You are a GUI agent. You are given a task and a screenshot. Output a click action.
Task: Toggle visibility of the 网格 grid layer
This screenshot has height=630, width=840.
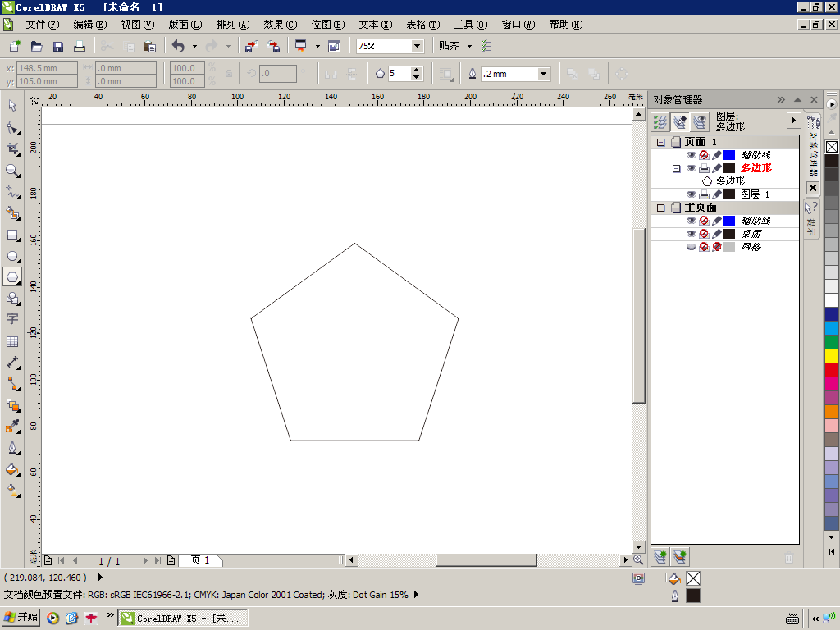point(691,247)
